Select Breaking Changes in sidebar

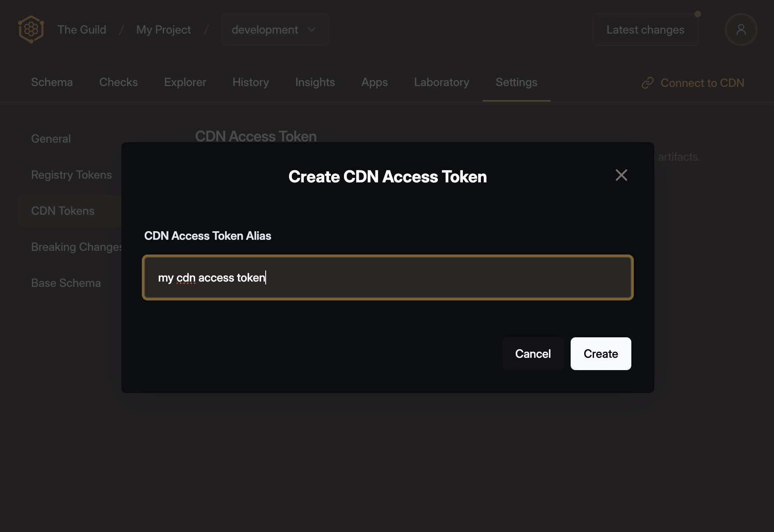(77, 246)
